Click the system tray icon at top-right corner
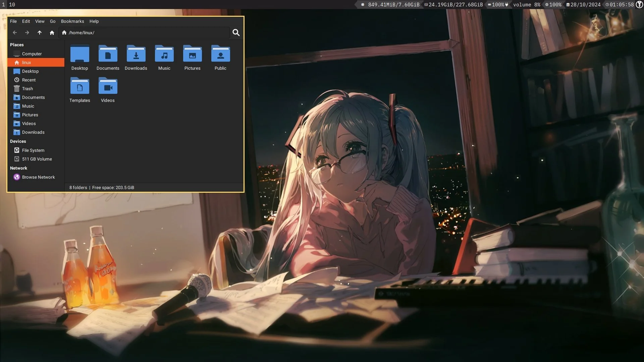 (x=639, y=4)
